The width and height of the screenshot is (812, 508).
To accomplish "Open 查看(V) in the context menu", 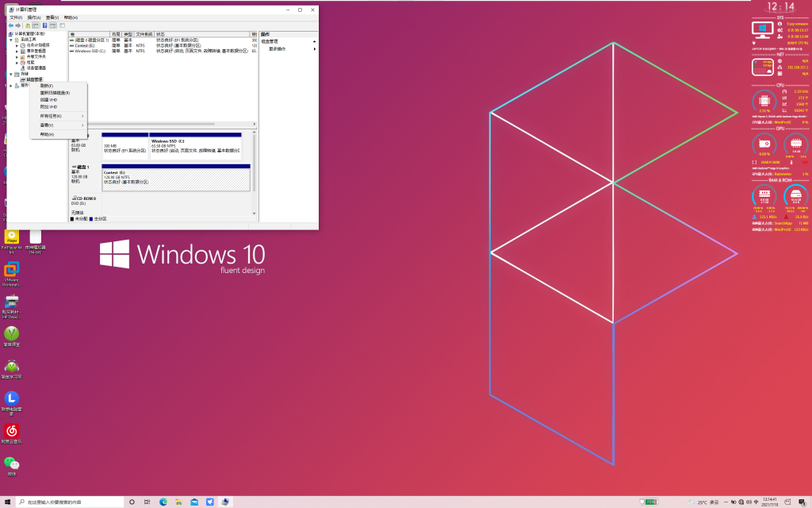I will pyautogui.click(x=59, y=125).
